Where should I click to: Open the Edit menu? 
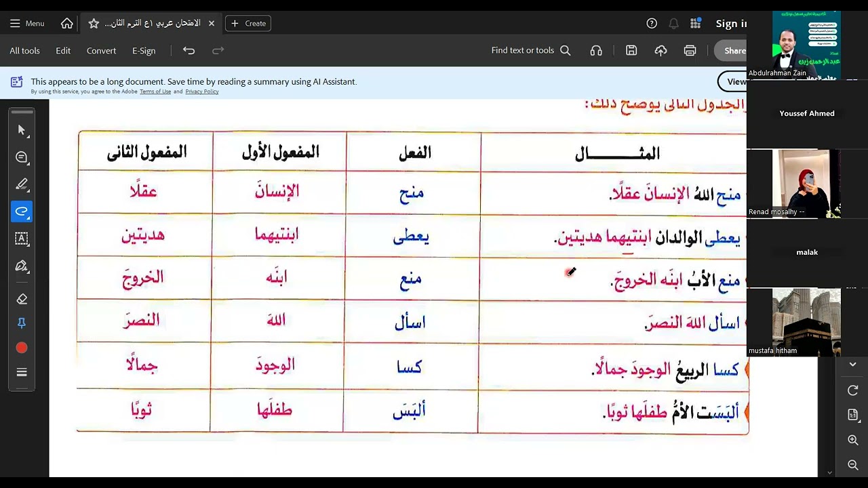tap(63, 50)
